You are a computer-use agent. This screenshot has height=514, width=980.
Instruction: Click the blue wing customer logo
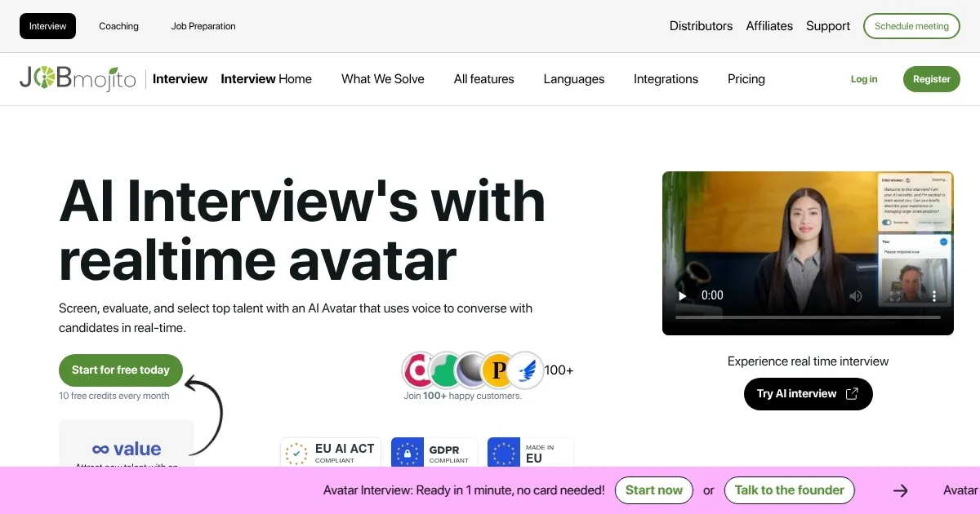coord(525,370)
